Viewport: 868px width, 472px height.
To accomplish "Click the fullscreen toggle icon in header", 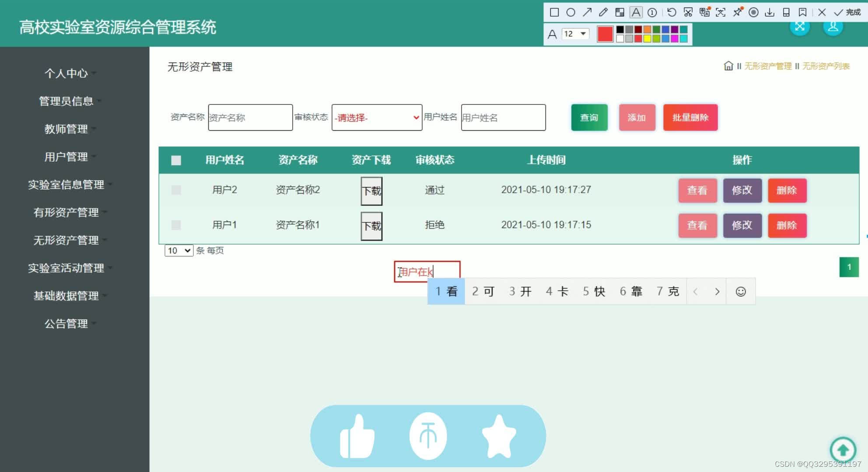I will 800,26.
